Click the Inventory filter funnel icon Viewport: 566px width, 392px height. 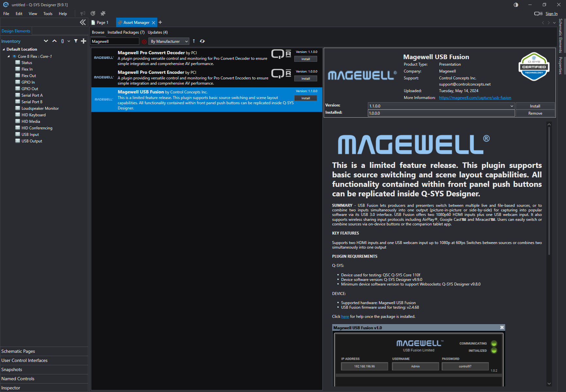[76, 41]
